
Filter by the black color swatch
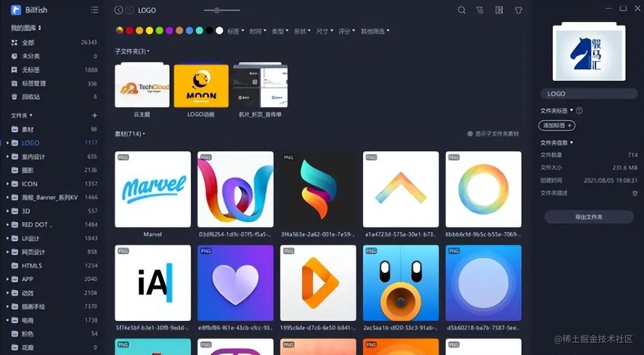click(x=209, y=30)
